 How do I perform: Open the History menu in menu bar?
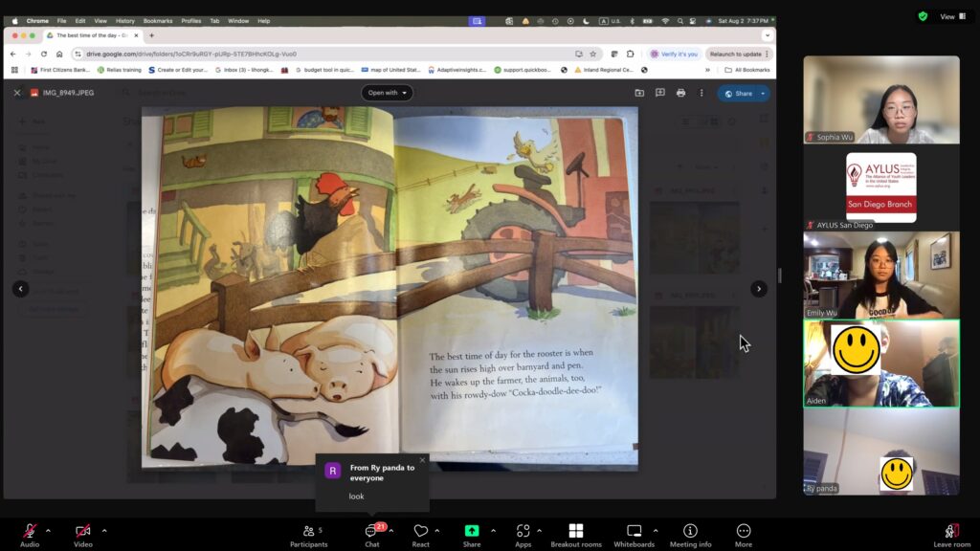point(125,20)
